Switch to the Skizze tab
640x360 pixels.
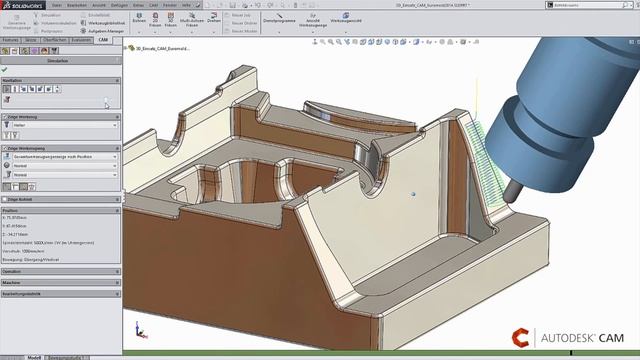pos(31,40)
